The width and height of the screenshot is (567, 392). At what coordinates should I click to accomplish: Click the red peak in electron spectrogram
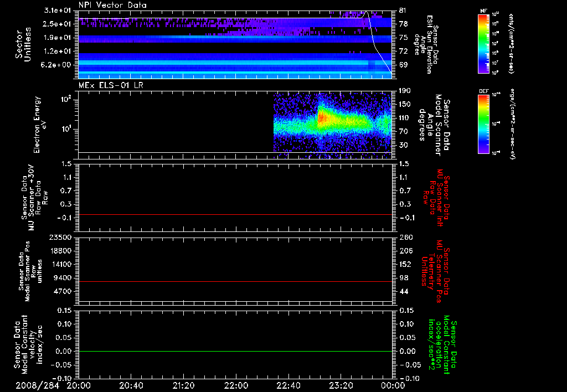click(321, 118)
